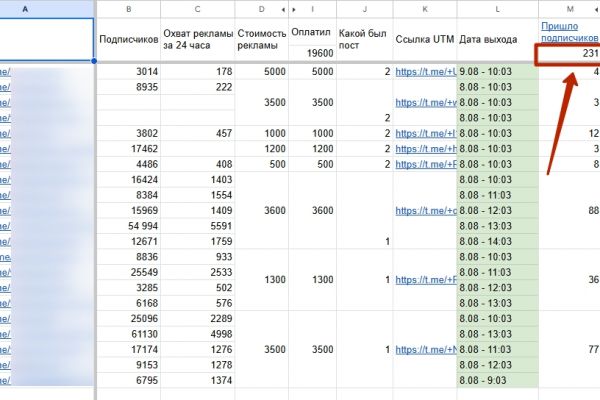The width and height of the screenshot is (600, 400).
Task: Select the total cell "19600"
Action: pos(312,53)
